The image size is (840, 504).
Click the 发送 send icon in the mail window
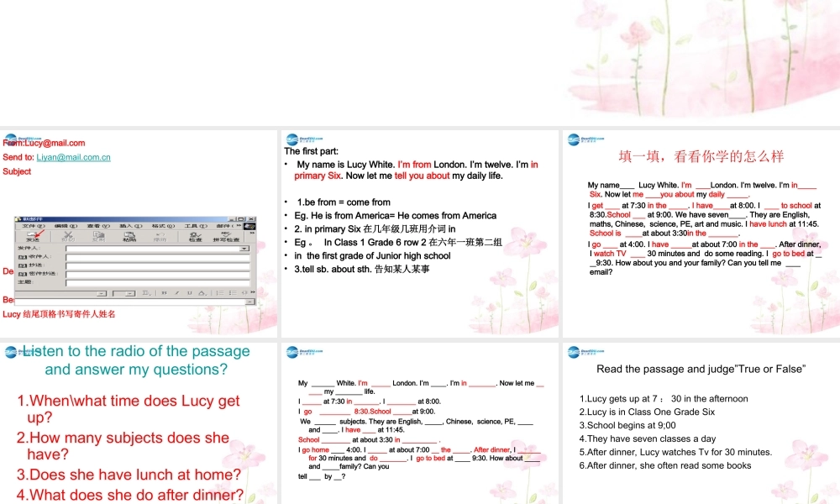[x=32, y=236]
